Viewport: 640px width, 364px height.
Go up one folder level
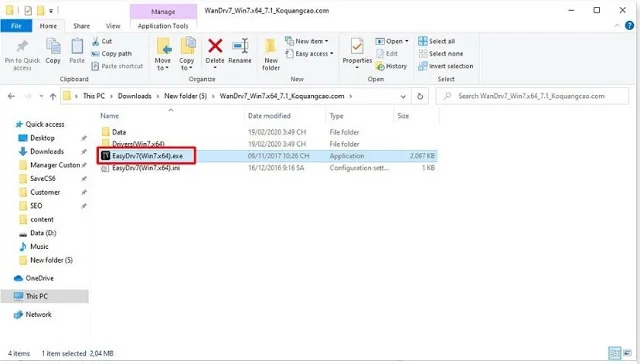[x=53, y=96]
